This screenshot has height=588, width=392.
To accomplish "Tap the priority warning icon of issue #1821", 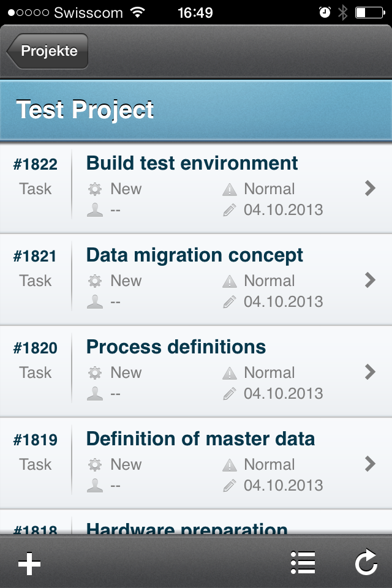I will click(230, 281).
